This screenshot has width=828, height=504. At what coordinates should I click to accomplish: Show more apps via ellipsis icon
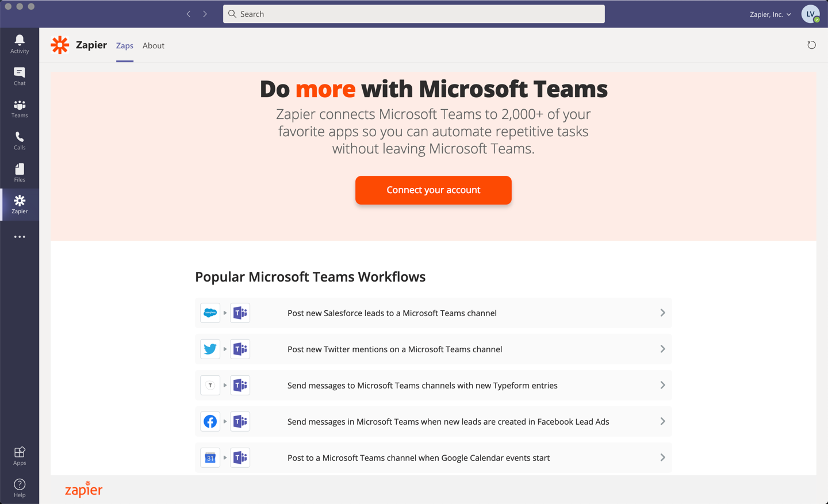20,237
